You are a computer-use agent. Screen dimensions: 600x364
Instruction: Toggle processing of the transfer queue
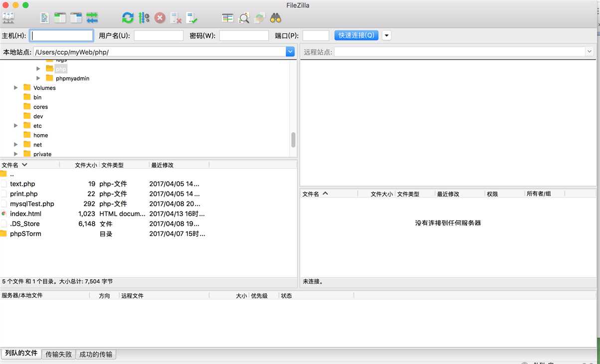click(x=144, y=18)
